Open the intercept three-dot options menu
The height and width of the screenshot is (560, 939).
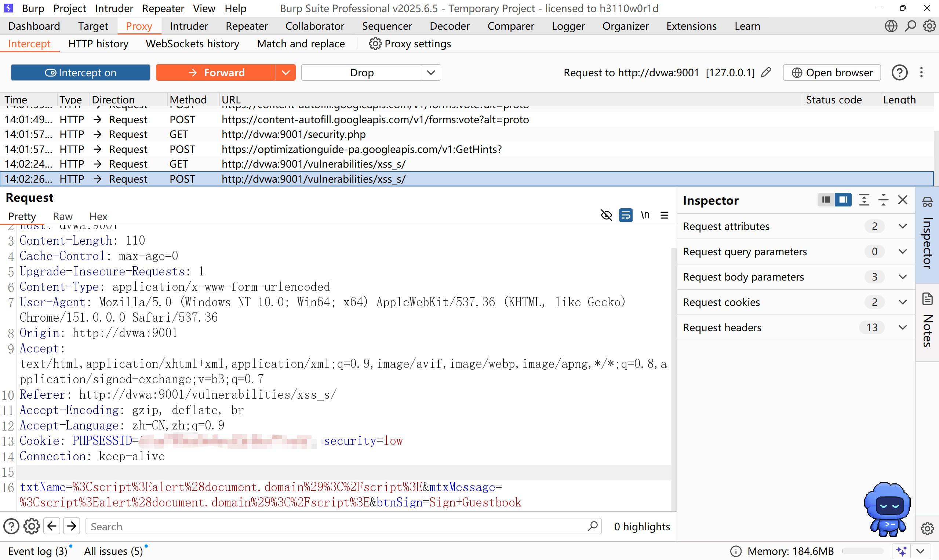click(921, 73)
